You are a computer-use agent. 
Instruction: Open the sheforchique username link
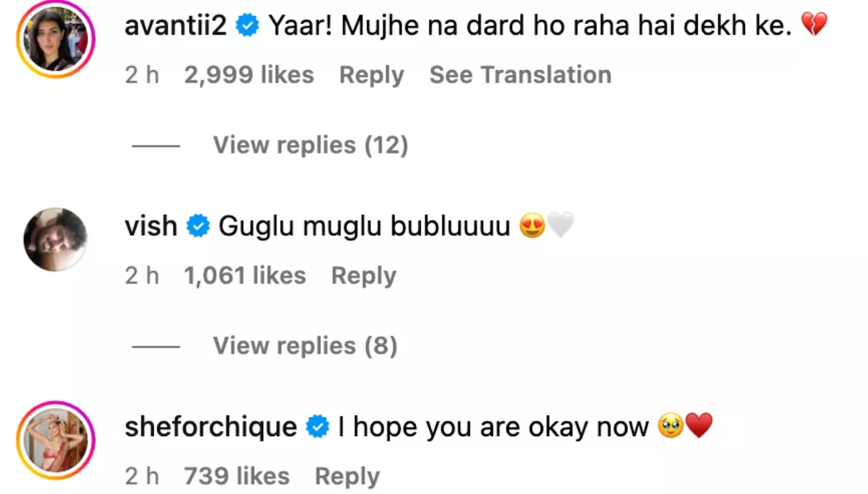point(210,427)
